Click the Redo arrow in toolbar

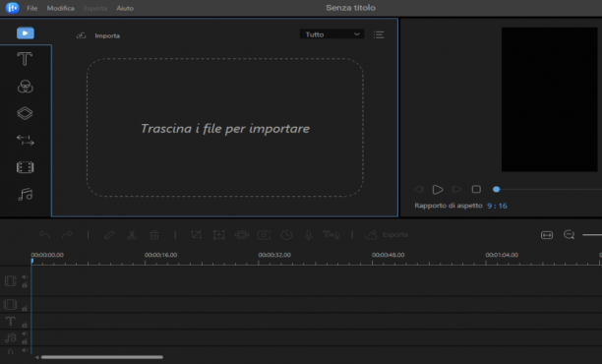(67, 234)
